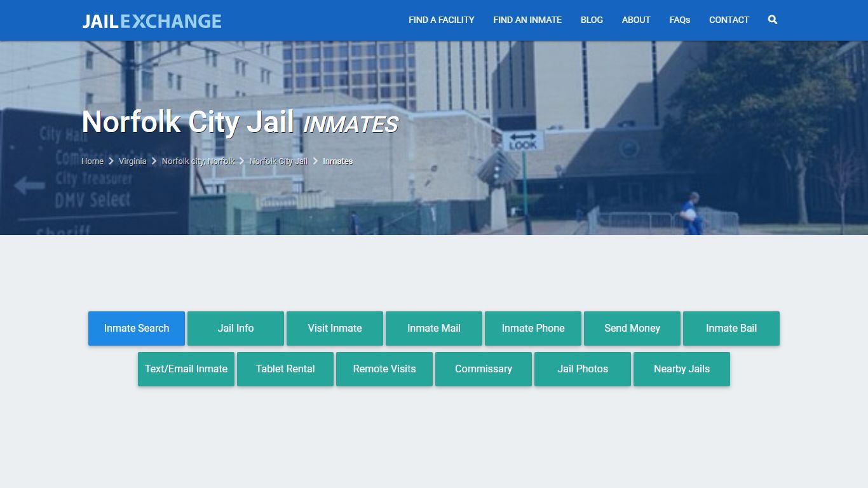Open the Tablet Rental section
Screen dimensions: 868x488
[285, 369]
